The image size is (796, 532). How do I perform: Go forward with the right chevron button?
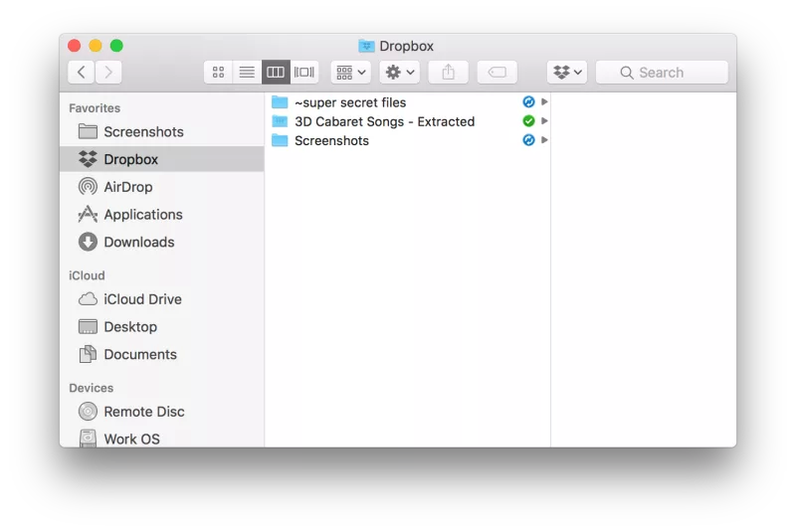(108, 72)
